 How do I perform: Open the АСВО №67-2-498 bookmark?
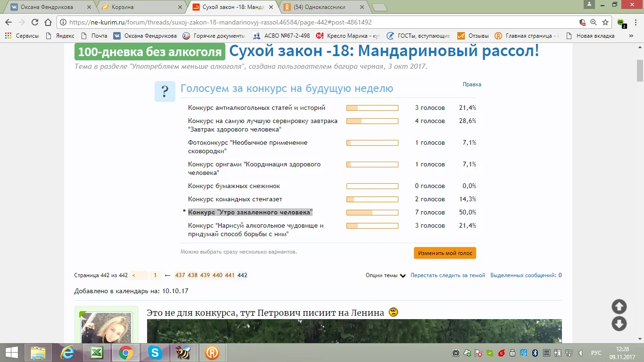pos(282,36)
